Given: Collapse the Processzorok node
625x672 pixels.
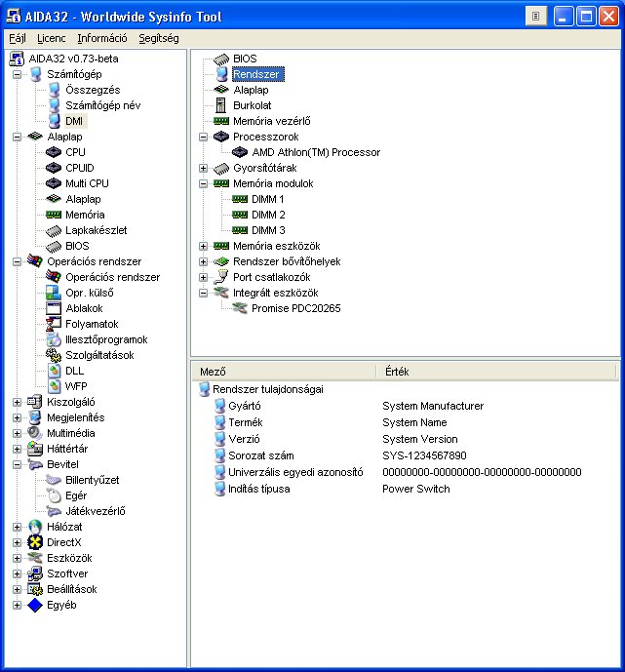Looking at the screenshot, I should 204,138.
